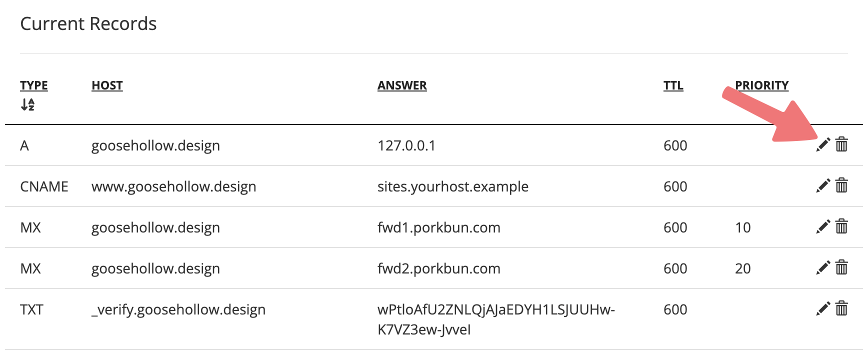Delete the A record 127.0.0.1
868x358 pixels.
coord(842,144)
